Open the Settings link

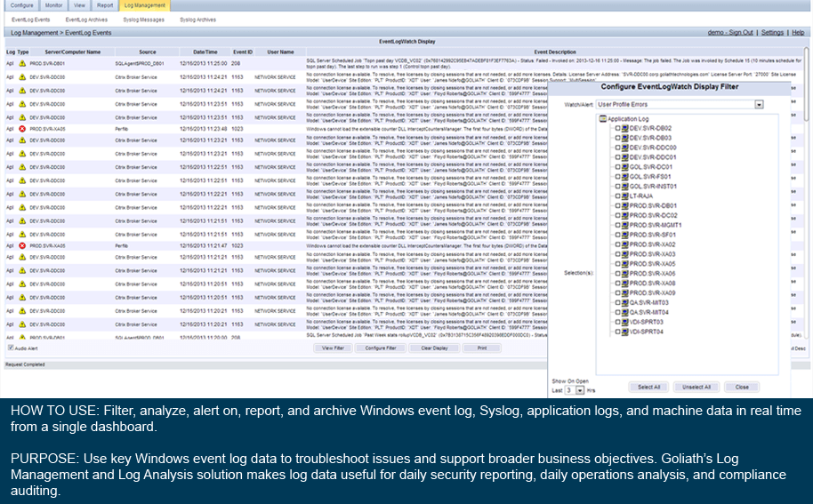point(772,32)
